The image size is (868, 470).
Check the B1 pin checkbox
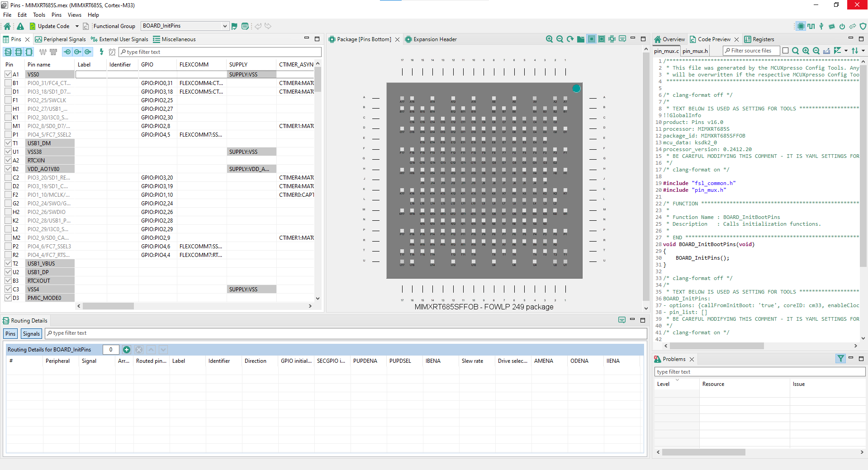click(8, 83)
